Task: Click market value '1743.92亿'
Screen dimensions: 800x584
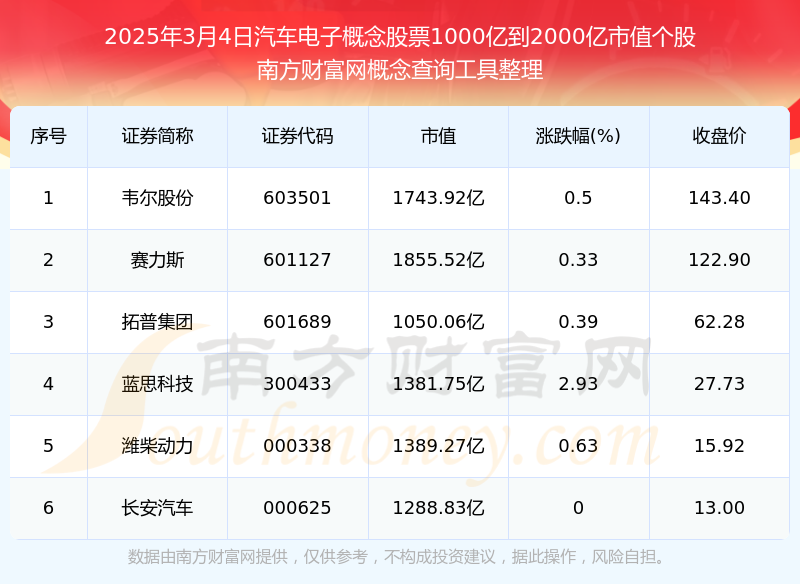Action: pos(438,198)
